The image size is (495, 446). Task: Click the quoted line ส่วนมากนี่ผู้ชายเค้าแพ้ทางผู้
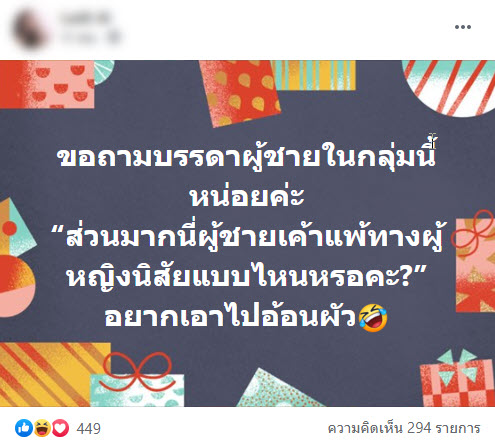249,236
